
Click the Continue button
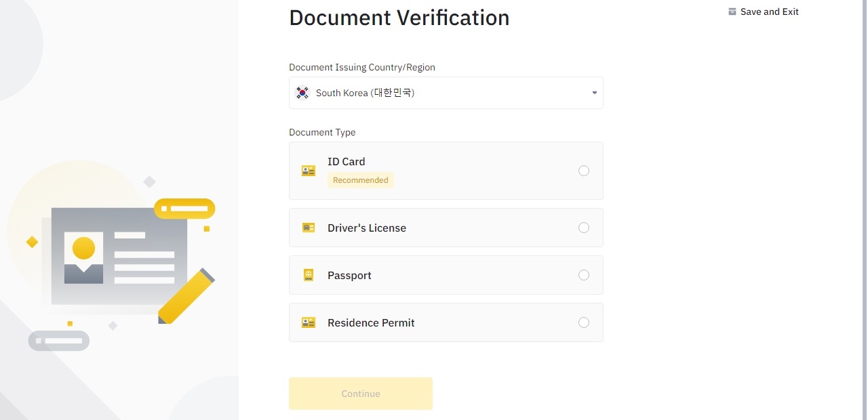(361, 394)
